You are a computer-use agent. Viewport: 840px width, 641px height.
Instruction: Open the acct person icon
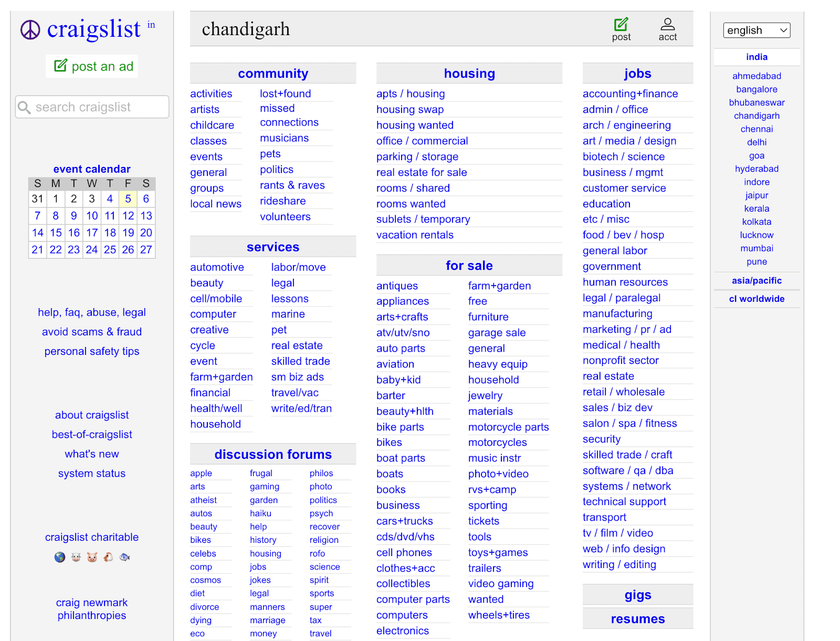[x=667, y=24]
